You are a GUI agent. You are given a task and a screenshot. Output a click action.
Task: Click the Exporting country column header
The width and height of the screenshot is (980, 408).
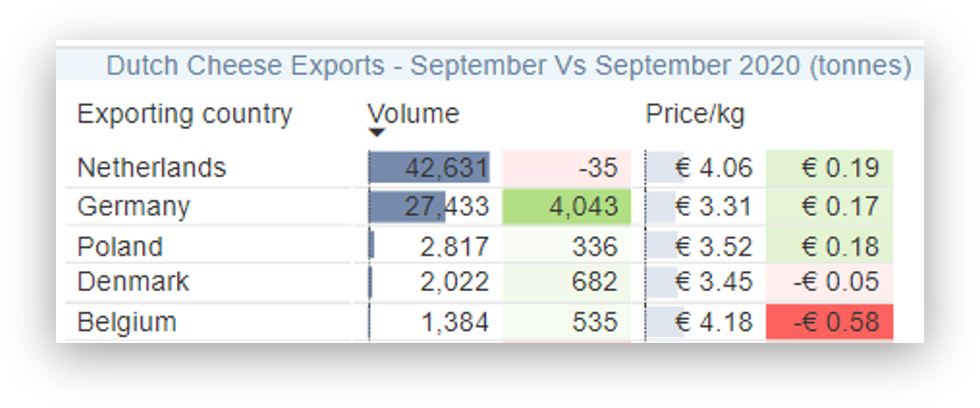pyautogui.click(x=185, y=114)
